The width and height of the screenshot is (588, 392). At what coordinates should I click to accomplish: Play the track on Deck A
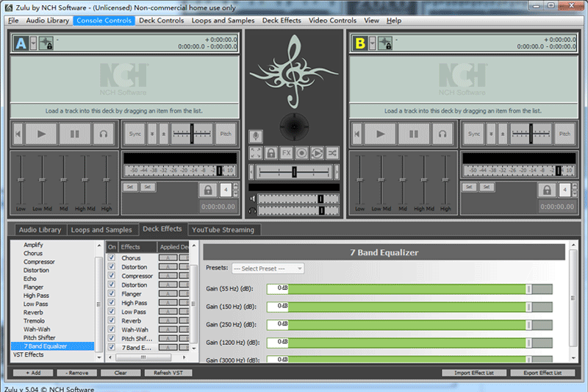pyautogui.click(x=41, y=134)
